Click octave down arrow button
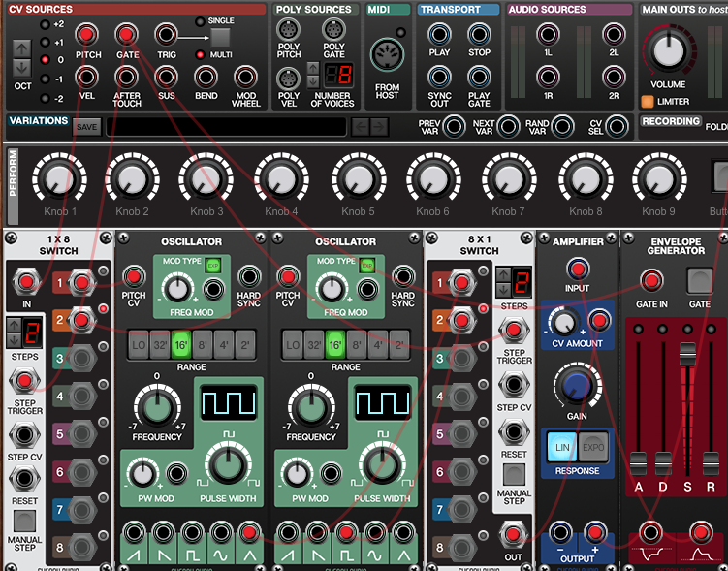This screenshot has height=571, width=728. tap(22, 68)
